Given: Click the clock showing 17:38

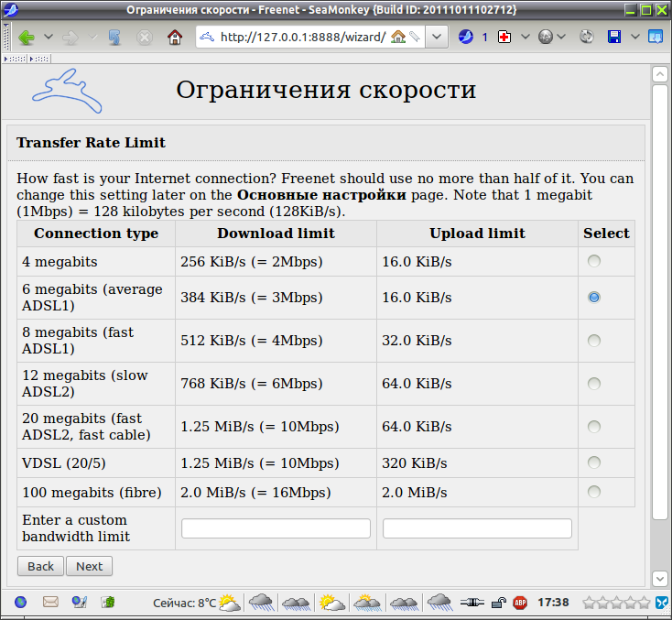Looking at the screenshot, I should coord(553,603).
